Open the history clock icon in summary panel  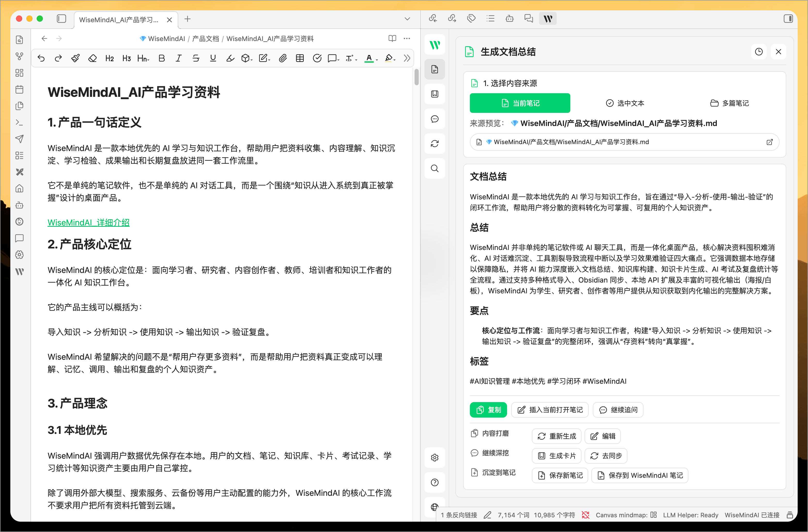(x=759, y=52)
